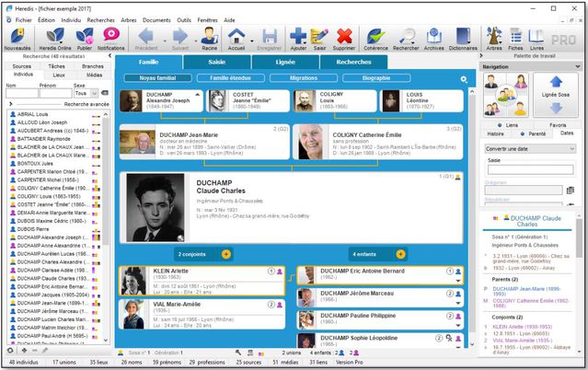
Task: Add a child with the enfants plus button
Action: (x=400, y=254)
